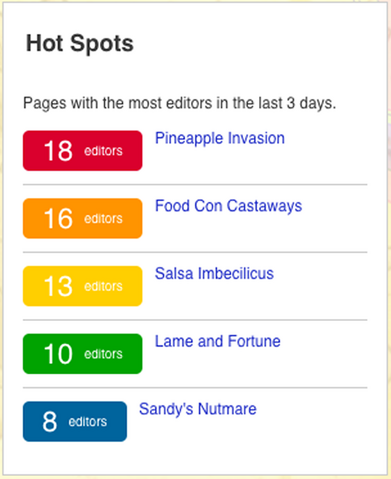Go to the Salsa Imbecilicus page
The width and height of the screenshot is (391, 479).
click(x=214, y=274)
